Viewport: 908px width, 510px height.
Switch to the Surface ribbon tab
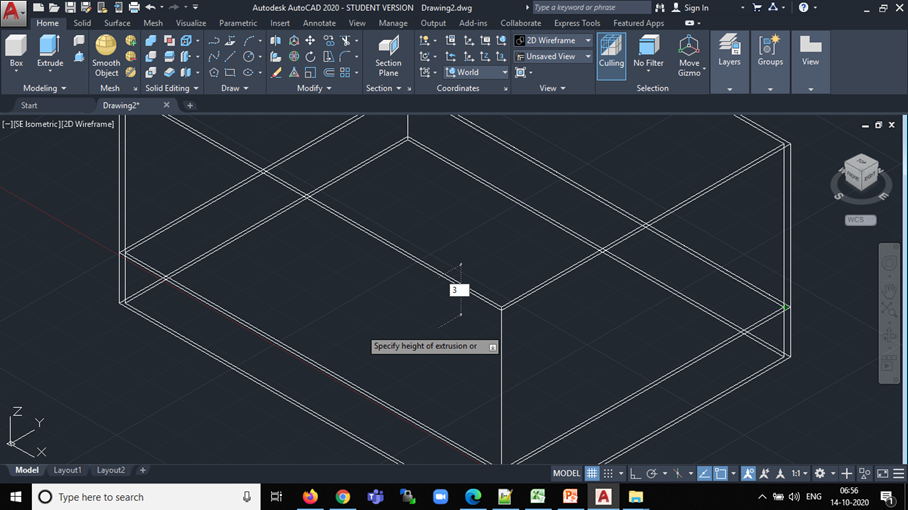click(x=117, y=23)
